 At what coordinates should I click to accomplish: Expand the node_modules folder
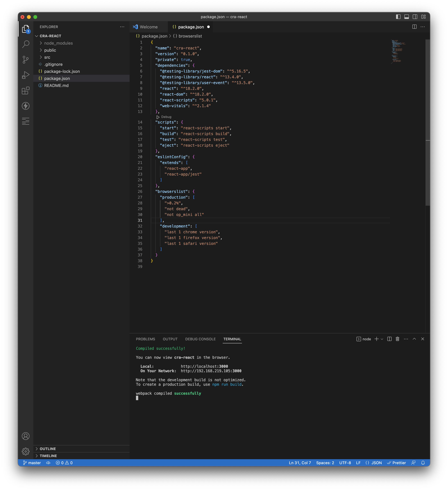[58, 43]
